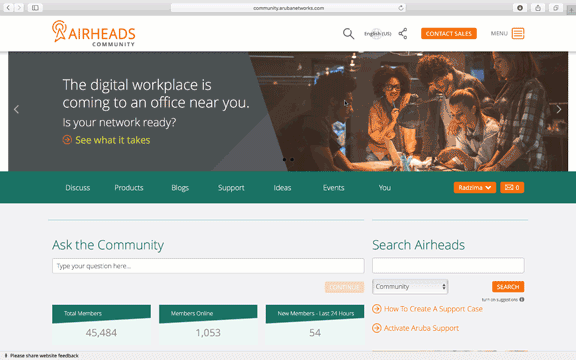Expand the Radzima user dropdown
This screenshot has height=360, width=576.
[x=475, y=188]
